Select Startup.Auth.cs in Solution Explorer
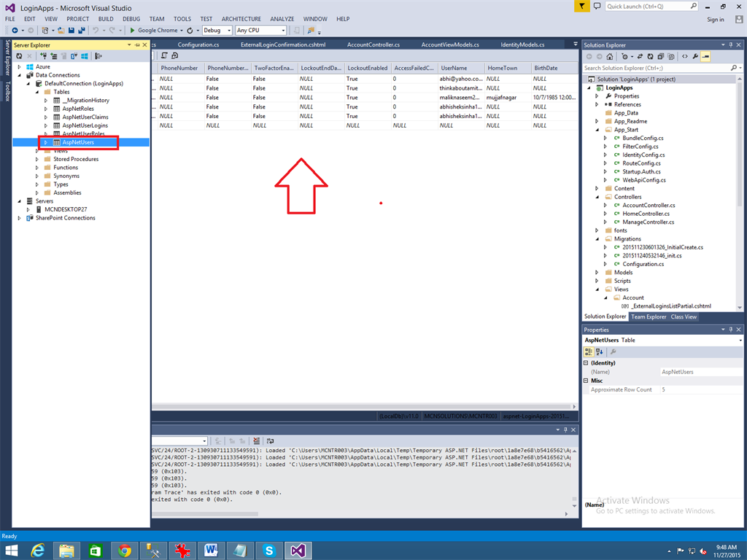This screenshot has height=560, width=747. [x=641, y=172]
